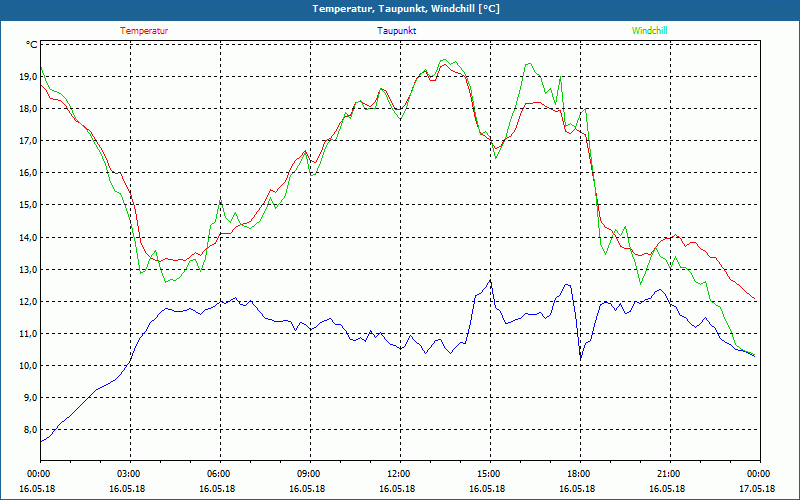Click the °C unit label on axis
This screenshot has width=800, height=500.
(32, 45)
